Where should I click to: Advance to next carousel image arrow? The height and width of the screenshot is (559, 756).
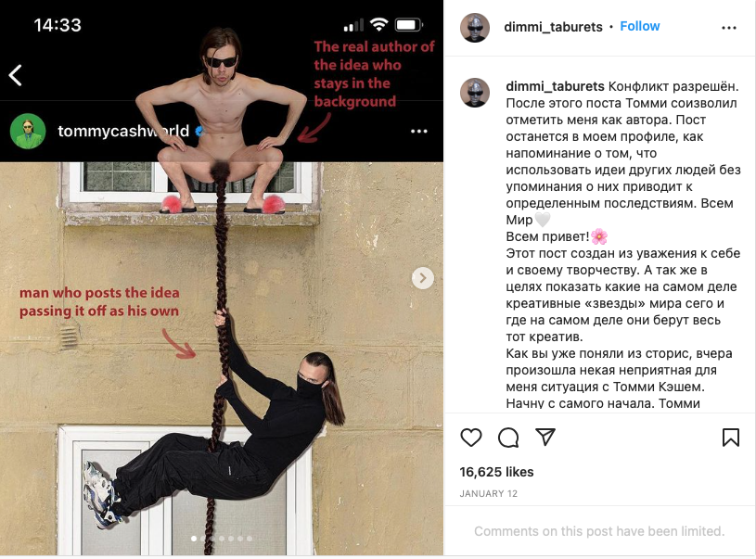(x=423, y=278)
